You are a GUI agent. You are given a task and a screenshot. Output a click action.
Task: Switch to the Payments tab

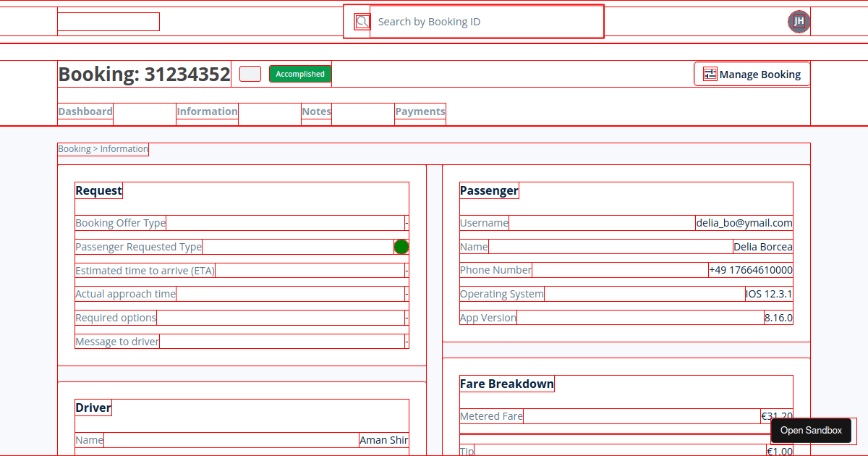click(420, 111)
